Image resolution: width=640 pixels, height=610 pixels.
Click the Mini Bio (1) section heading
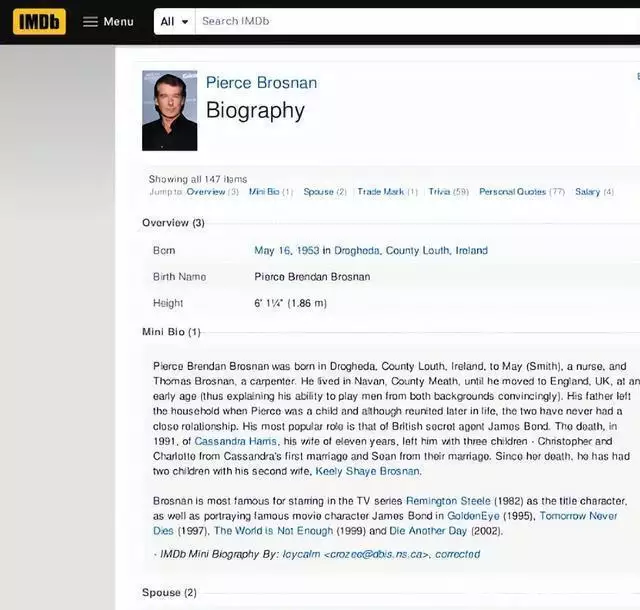(171, 332)
